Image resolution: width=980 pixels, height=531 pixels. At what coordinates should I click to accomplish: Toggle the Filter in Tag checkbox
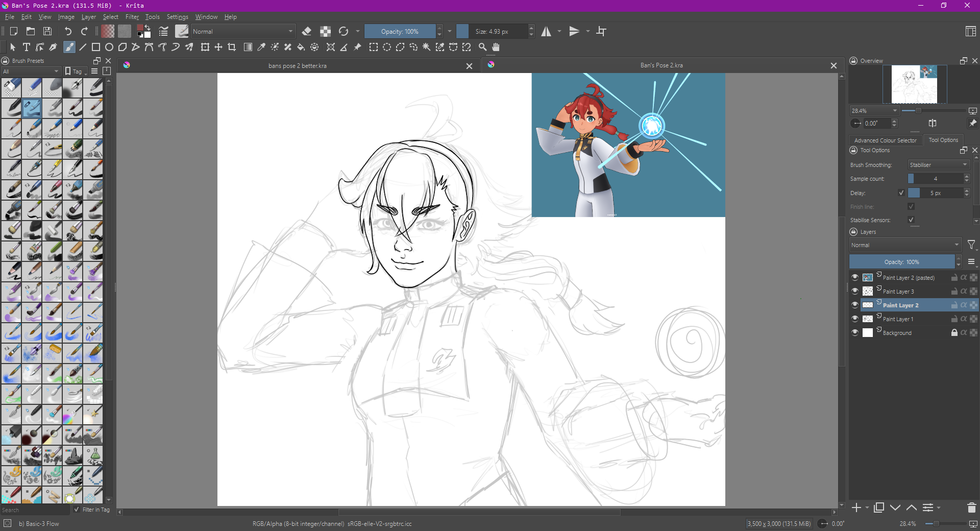(77, 510)
